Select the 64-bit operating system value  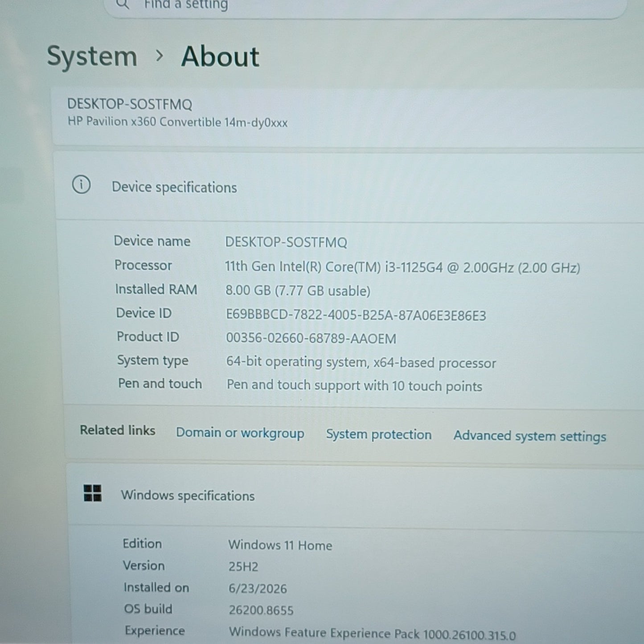[361, 362]
